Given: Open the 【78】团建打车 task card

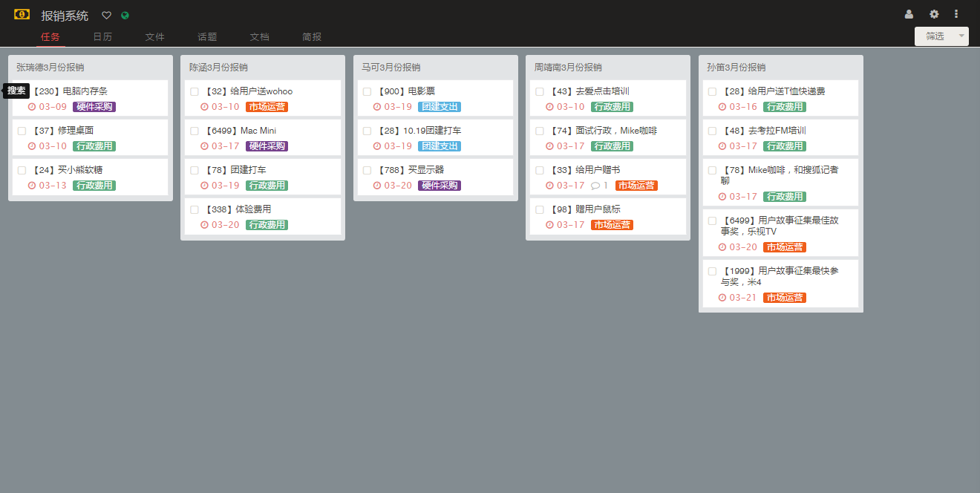Looking at the screenshot, I should [x=263, y=177].
